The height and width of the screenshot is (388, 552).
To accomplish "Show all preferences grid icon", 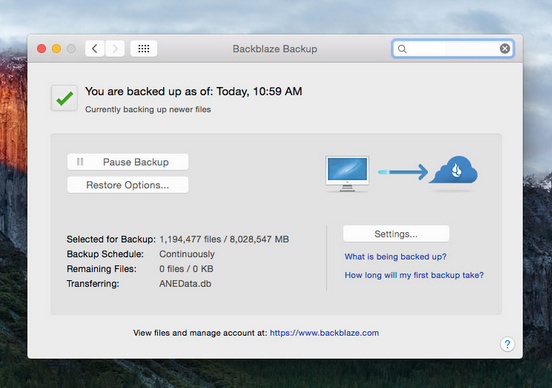I will tap(144, 49).
